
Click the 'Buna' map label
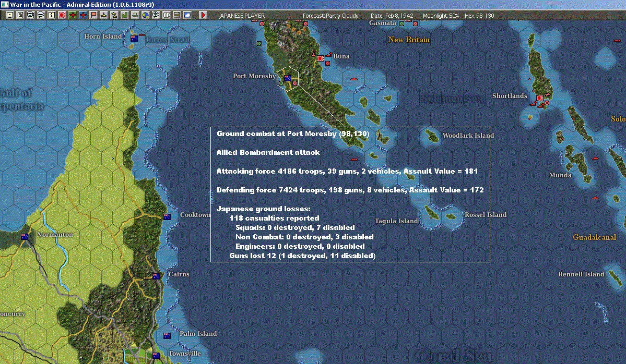pos(341,56)
